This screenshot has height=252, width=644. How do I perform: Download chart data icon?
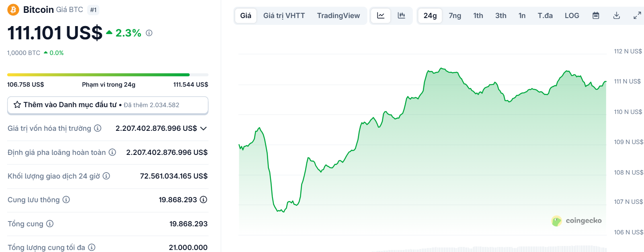pyautogui.click(x=617, y=16)
